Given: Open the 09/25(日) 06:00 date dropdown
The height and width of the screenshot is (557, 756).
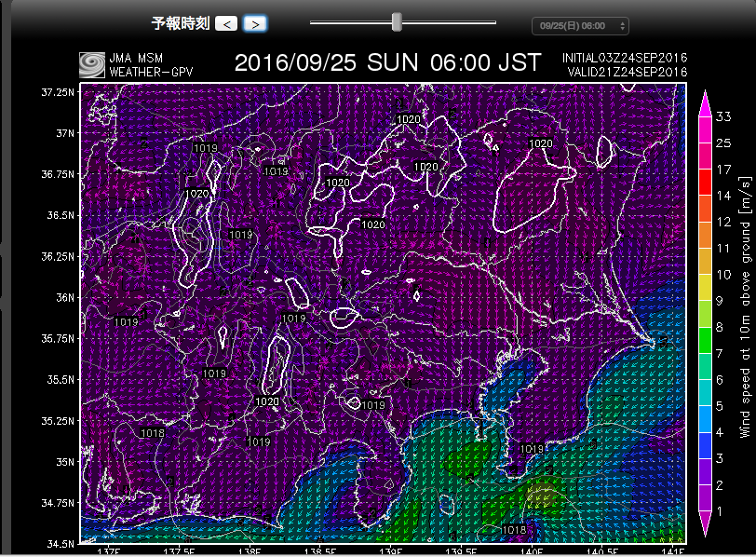Looking at the screenshot, I should coord(580,26).
